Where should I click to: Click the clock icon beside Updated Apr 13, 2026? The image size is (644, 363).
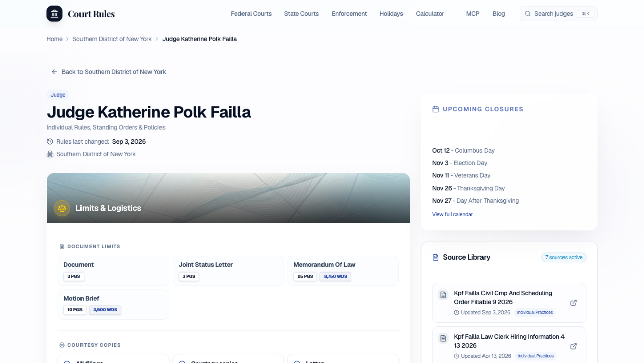coord(457,356)
